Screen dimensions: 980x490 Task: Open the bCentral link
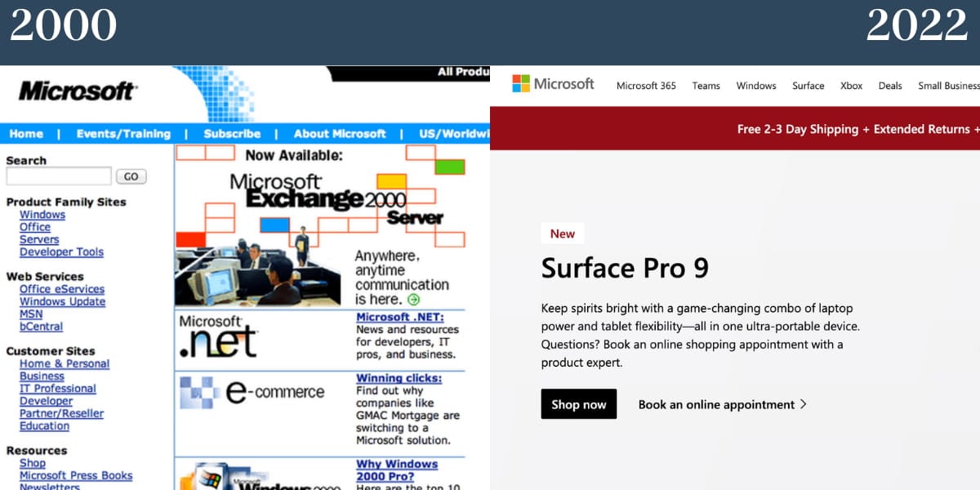click(41, 326)
